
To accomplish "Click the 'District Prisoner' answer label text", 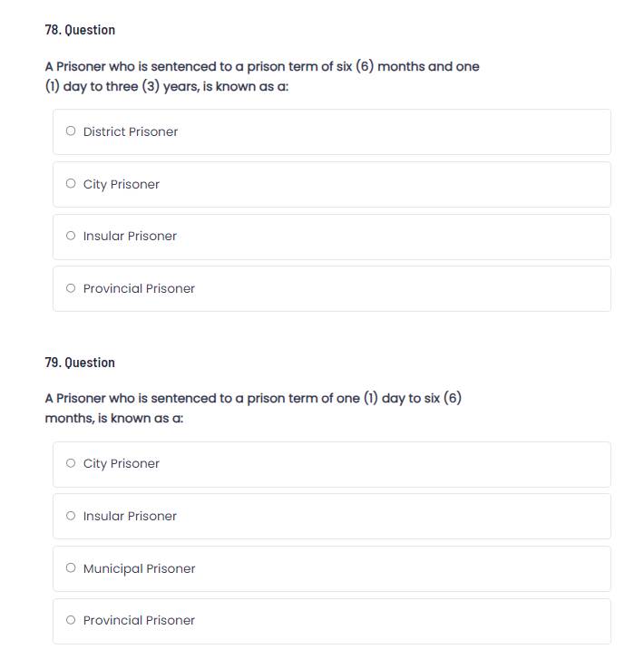I will pos(131,131).
